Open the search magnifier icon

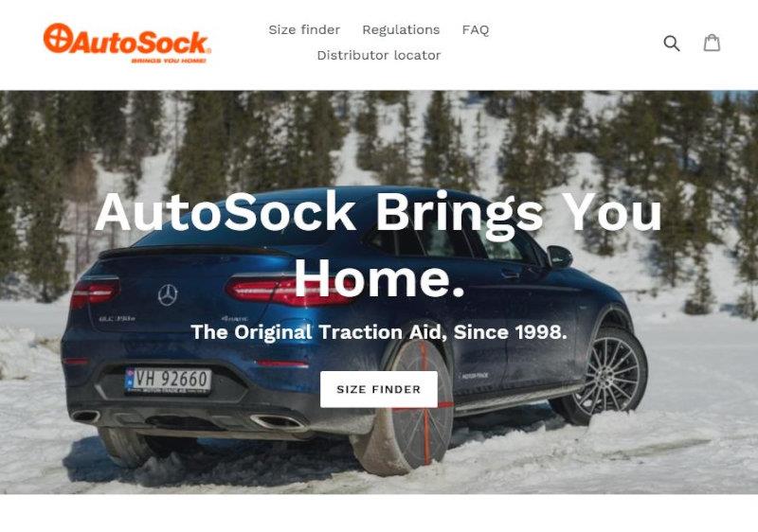(x=672, y=44)
